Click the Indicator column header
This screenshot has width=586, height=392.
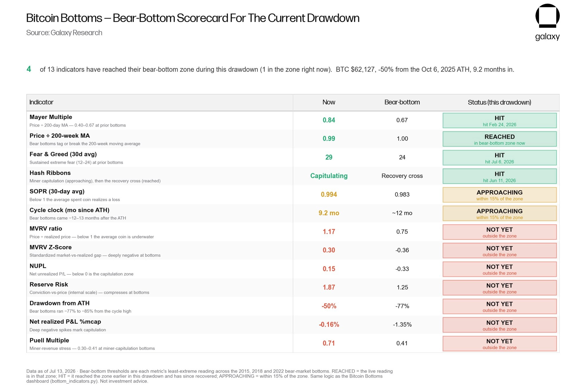(41, 102)
